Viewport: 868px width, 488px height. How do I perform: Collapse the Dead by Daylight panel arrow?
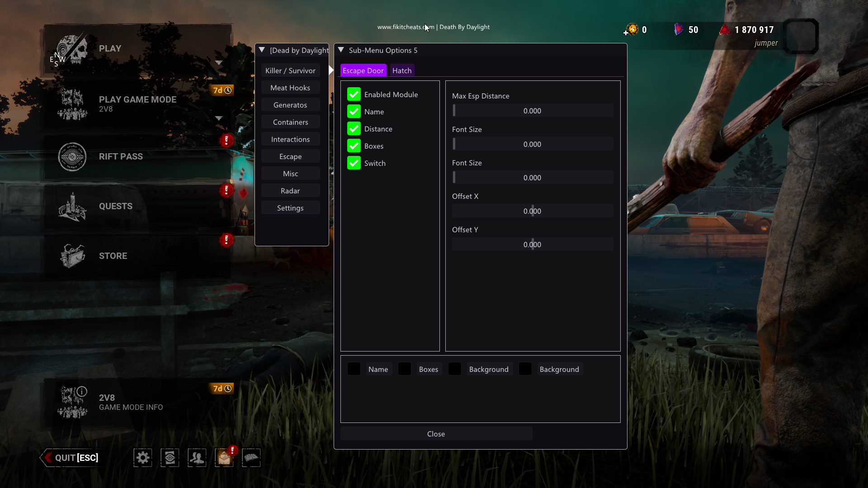(262, 50)
